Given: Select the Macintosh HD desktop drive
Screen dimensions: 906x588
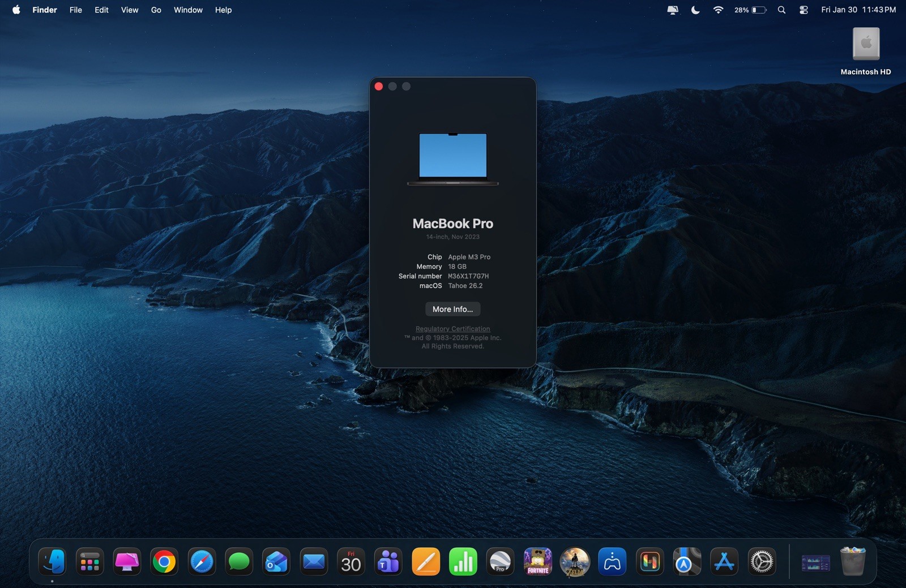Looking at the screenshot, I should click(x=866, y=45).
